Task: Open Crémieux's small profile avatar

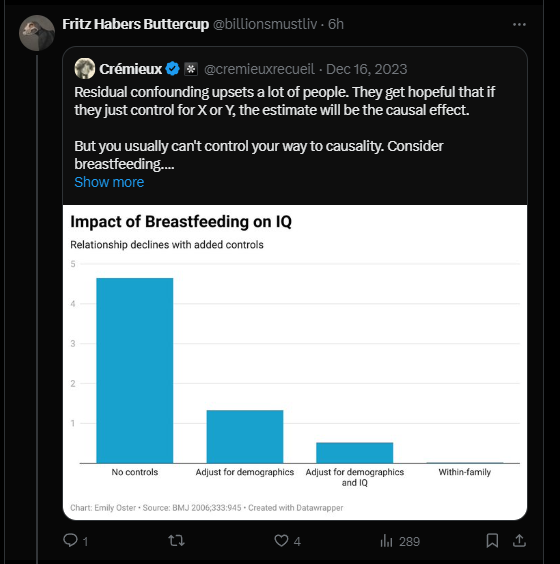Action: [x=85, y=68]
